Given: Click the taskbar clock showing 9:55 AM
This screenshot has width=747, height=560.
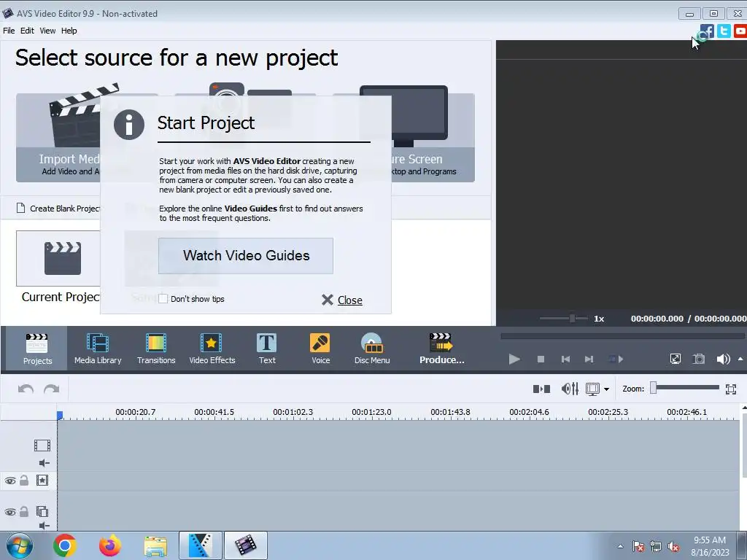Looking at the screenshot, I should (x=710, y=546).
